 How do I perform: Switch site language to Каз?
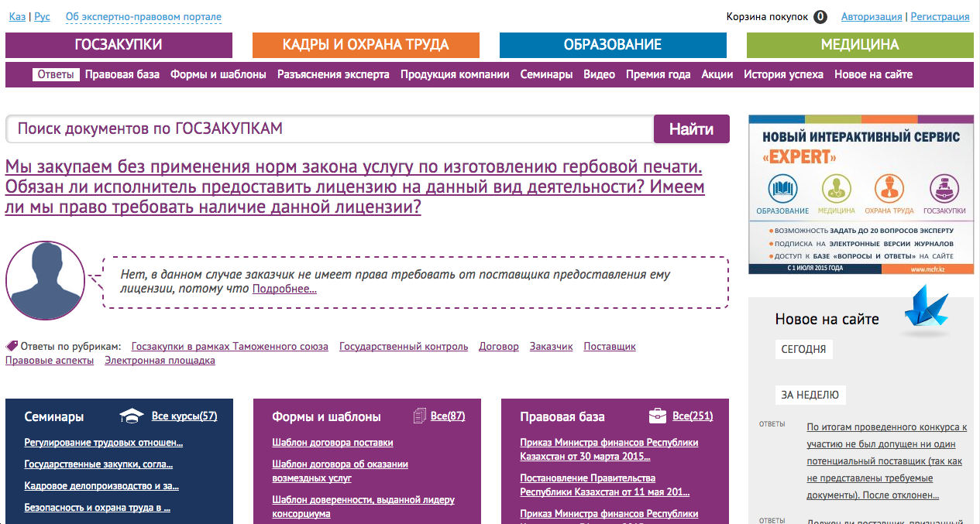click(16, 16)
